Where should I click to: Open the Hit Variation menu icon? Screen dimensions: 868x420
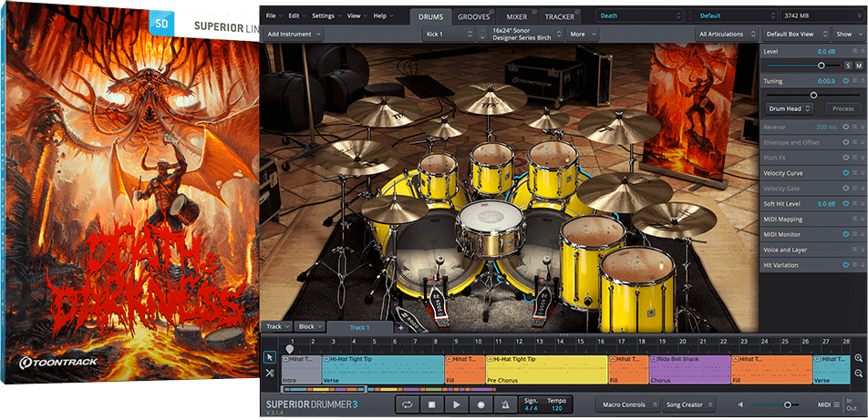[854, 265]
